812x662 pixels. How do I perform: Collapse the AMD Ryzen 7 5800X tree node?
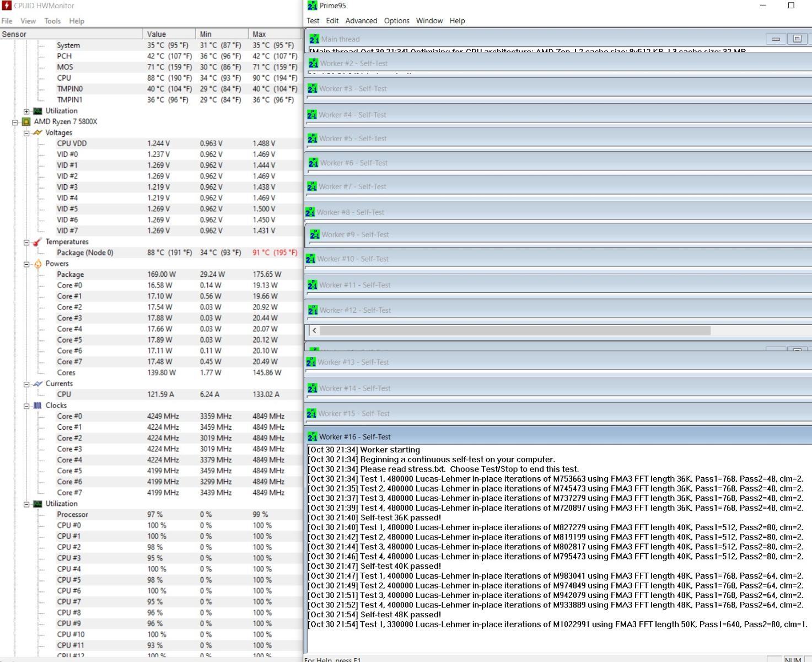pyautogui.click(x=15, y=122)
